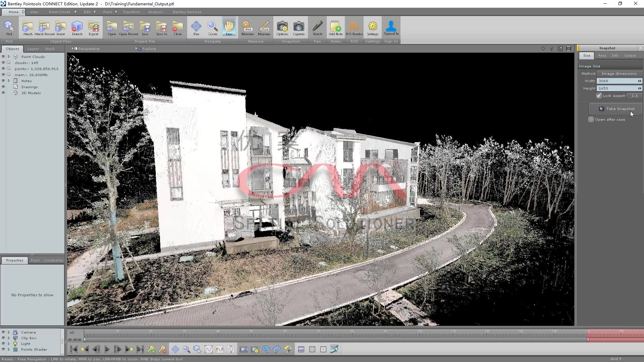Click the Play animation button
Image resolution: width=644 pixels, height=362 pixels.
click(107, 349)
